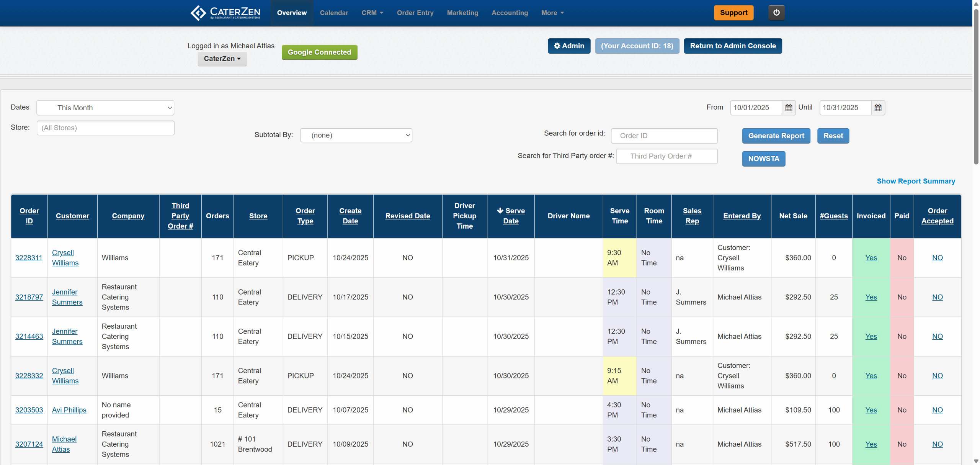Focus the Order ID search field
Viewport: 980px width, 465px height.
(x=664, y=136)
